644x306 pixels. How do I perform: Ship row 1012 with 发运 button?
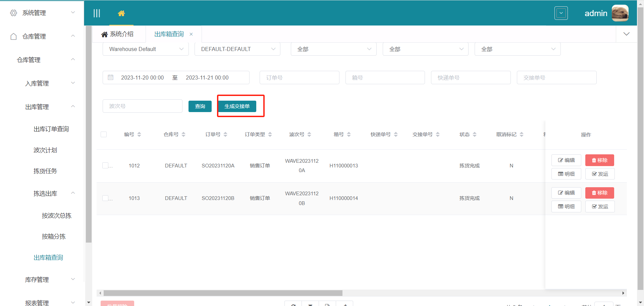[600, 174]
